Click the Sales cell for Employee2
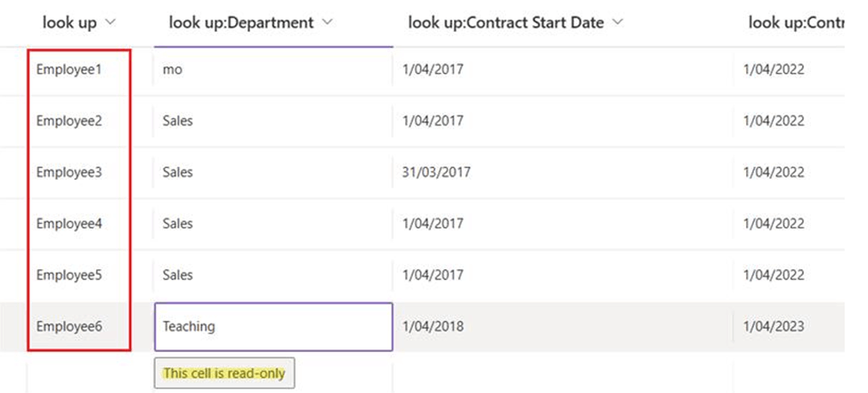The image size is (868, 393). (272, 121)
